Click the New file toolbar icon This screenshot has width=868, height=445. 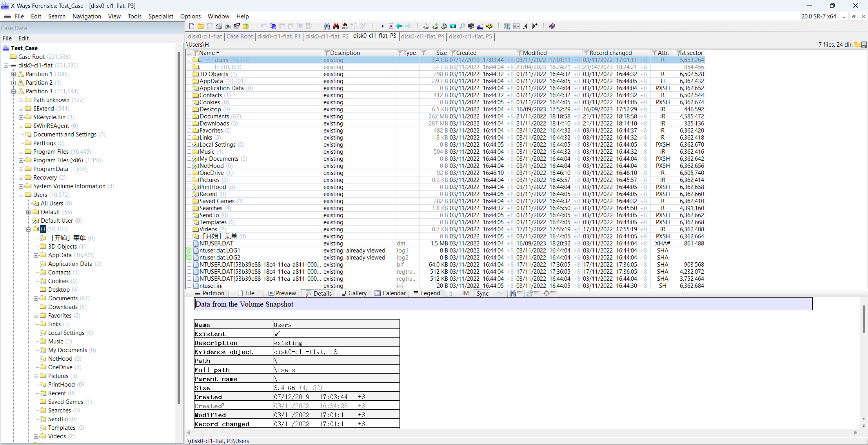[x=192, y=26]
